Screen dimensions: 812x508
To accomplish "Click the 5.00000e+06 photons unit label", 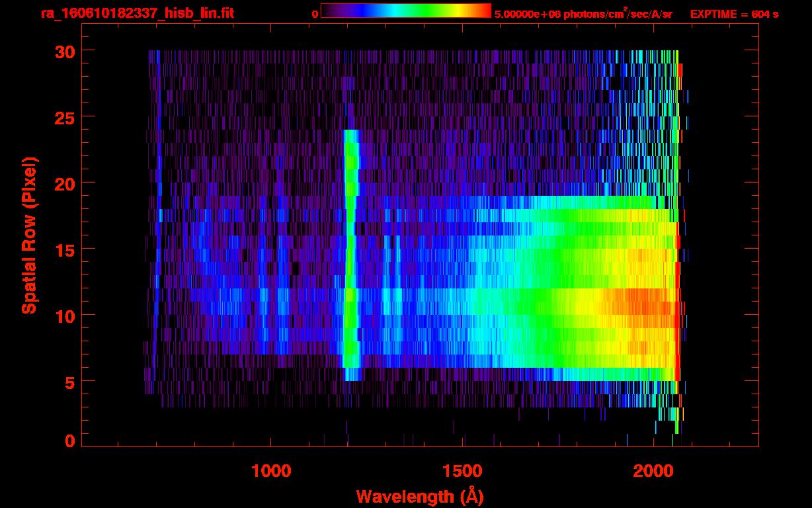I will [x=583, y=14].
